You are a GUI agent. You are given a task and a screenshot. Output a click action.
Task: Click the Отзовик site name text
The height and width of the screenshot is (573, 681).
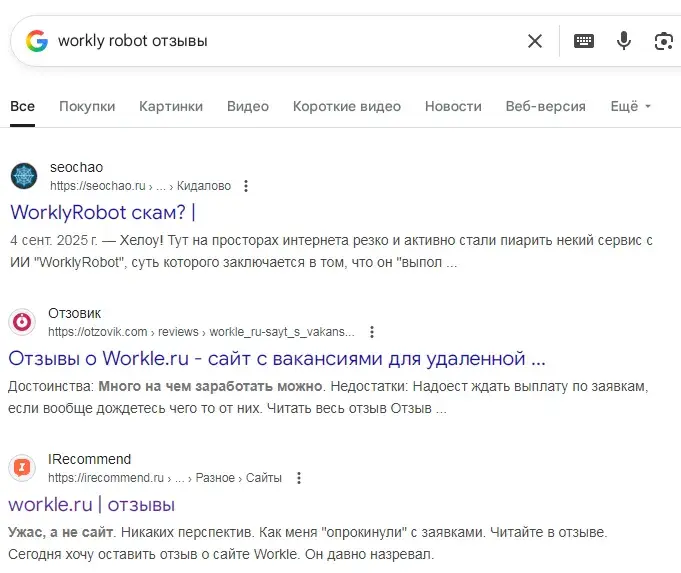click(x=74, y=313)
